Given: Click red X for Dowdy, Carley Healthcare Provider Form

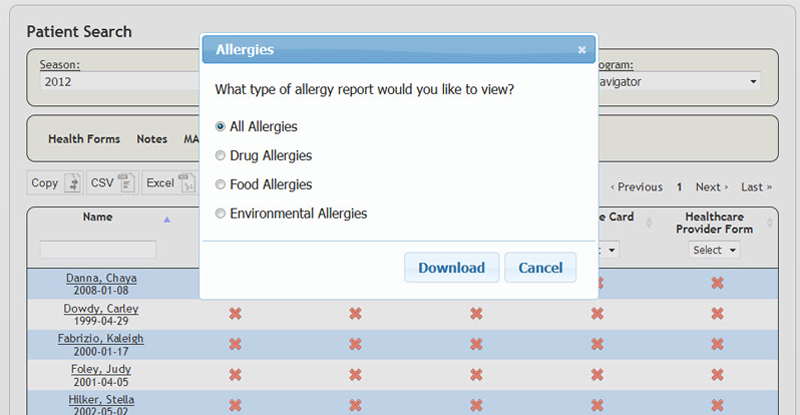Looking at the screenshot, I should [x=717, y=314].
